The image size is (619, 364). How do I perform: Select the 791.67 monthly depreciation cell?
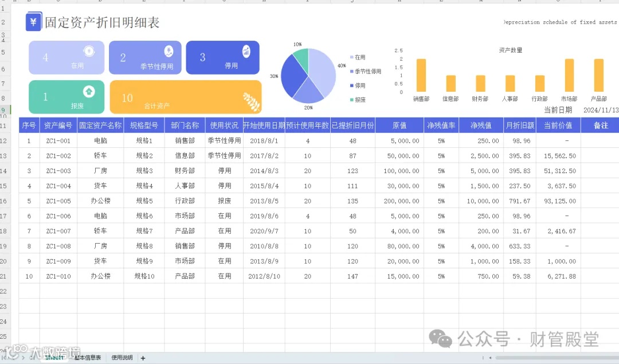[x=520, y=201]
